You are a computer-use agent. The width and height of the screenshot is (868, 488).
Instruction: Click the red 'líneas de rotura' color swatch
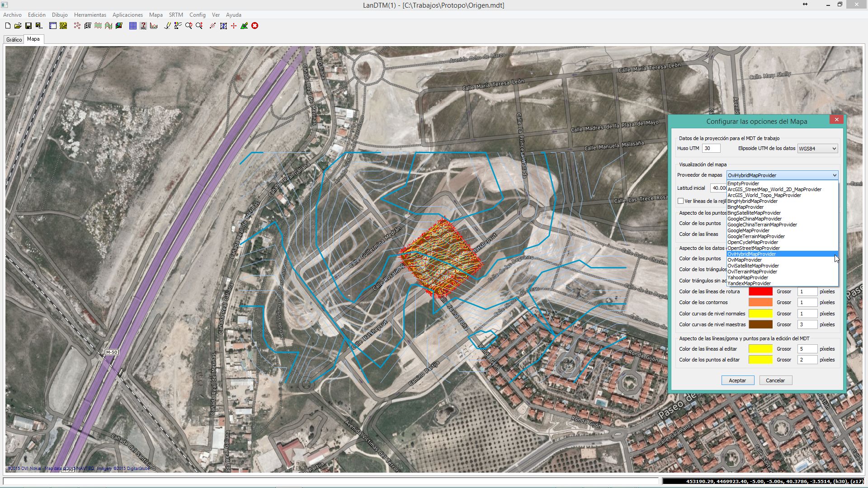click(760, 291)
